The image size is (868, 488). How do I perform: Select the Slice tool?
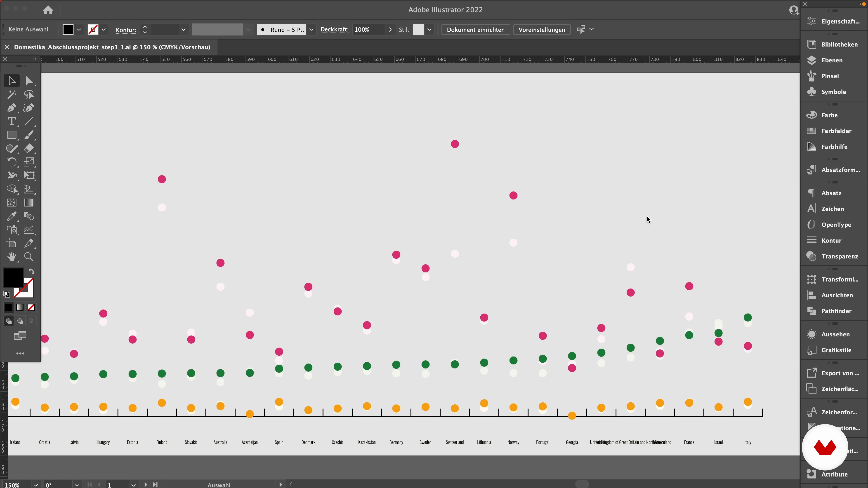29,243
